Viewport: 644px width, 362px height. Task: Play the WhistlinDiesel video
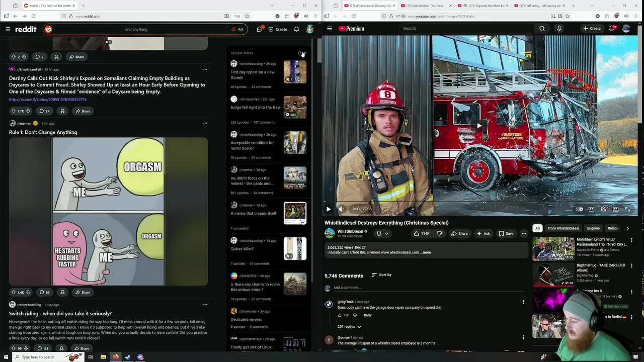pyautogui.click(x=329, y=209)
